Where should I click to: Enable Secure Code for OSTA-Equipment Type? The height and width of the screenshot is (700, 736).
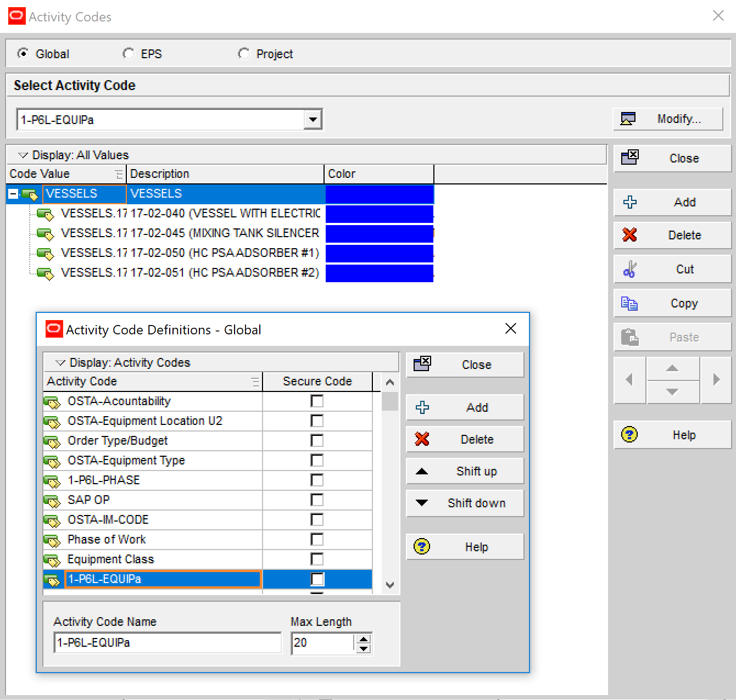pos(317,460)
